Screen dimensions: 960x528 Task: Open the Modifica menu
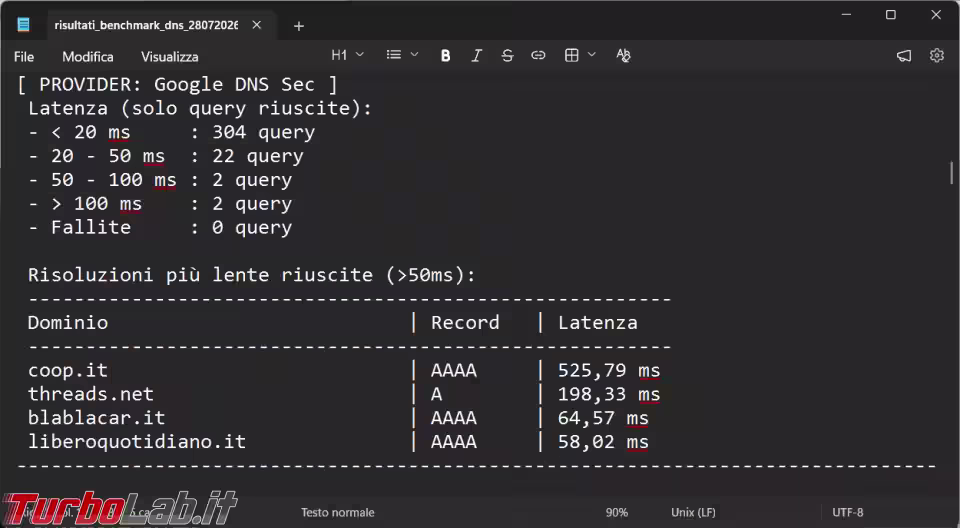click(88, 56)
